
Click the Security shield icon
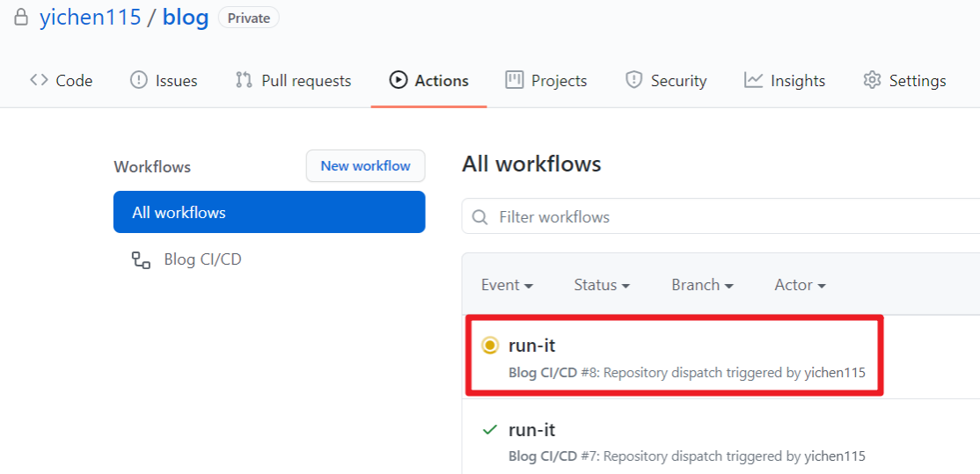pos(633,80)
